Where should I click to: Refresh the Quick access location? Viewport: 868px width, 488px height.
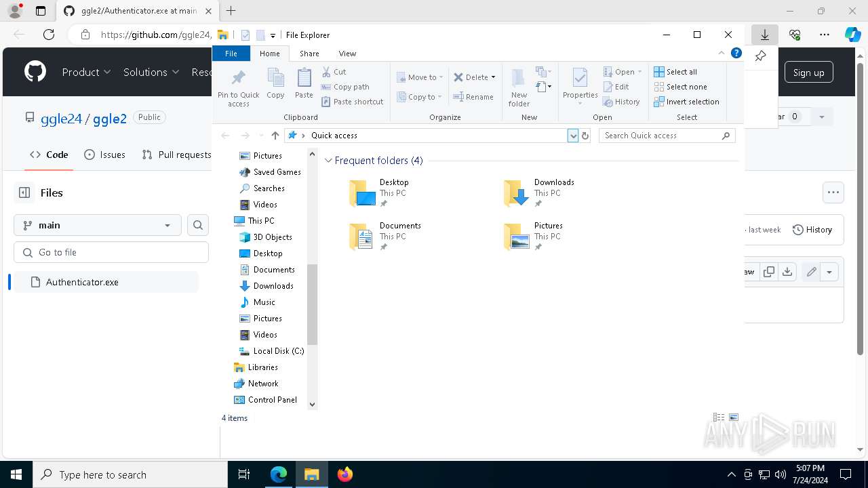585,136
